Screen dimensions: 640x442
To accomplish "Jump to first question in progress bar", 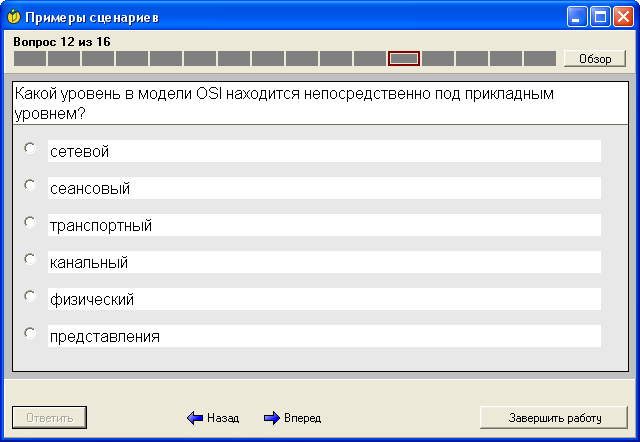I will click(29, 59).
